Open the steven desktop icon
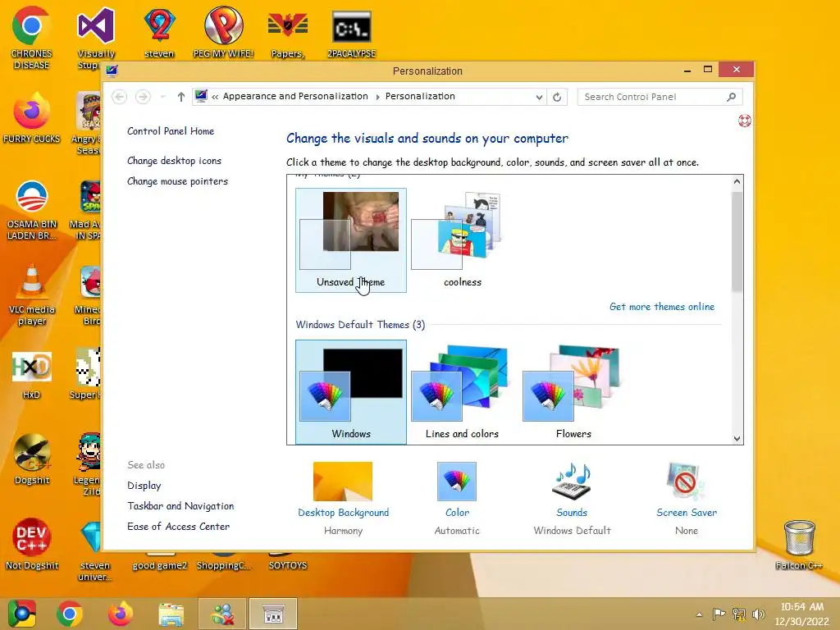 159,32
